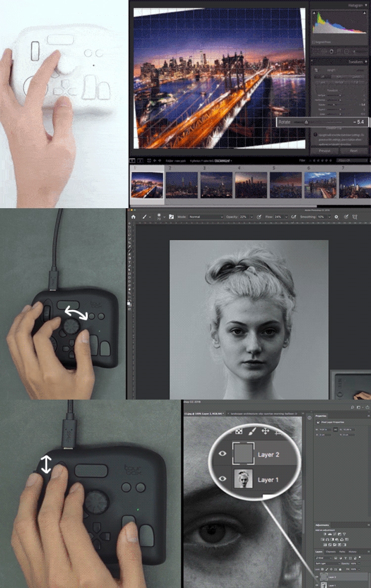Click the Move tool in zoomed callout
This screenshot has height=588, width=371.
[265, 431]
